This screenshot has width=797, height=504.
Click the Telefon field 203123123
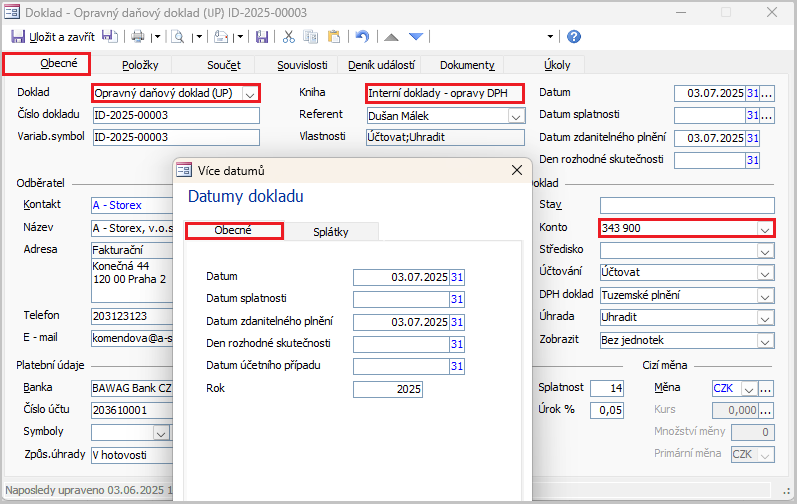click(132, 316)
